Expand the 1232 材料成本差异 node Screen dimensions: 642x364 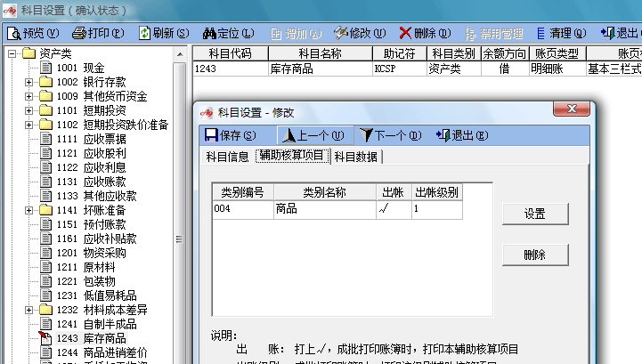coord(29,310)
